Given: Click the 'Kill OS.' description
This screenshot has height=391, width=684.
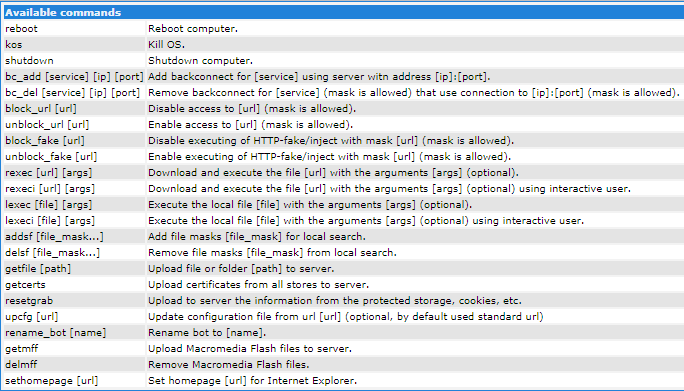Looking at the screenshot, I should 167,45.
